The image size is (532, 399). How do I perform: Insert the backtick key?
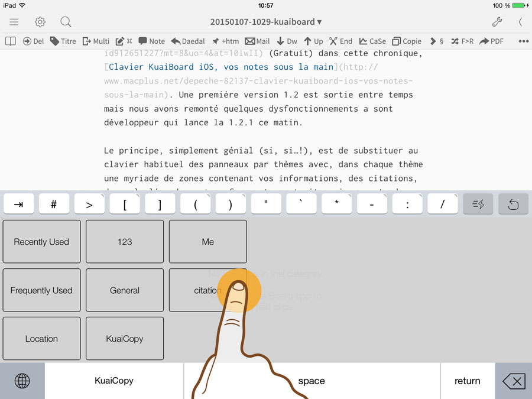click(301, 204)
